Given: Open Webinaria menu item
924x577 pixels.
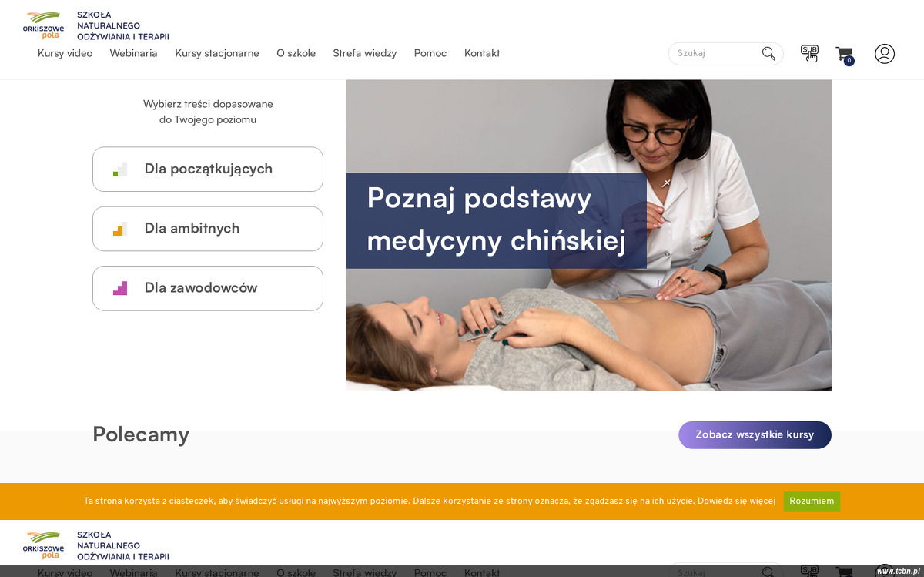Looking at the screenshot, I should point(133,53).
